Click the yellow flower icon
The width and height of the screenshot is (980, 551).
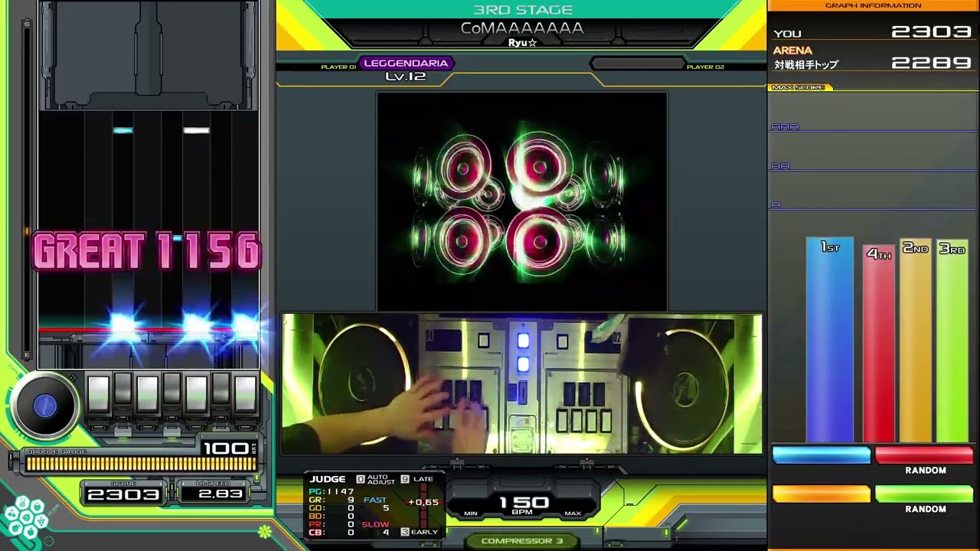coord(264,530)
